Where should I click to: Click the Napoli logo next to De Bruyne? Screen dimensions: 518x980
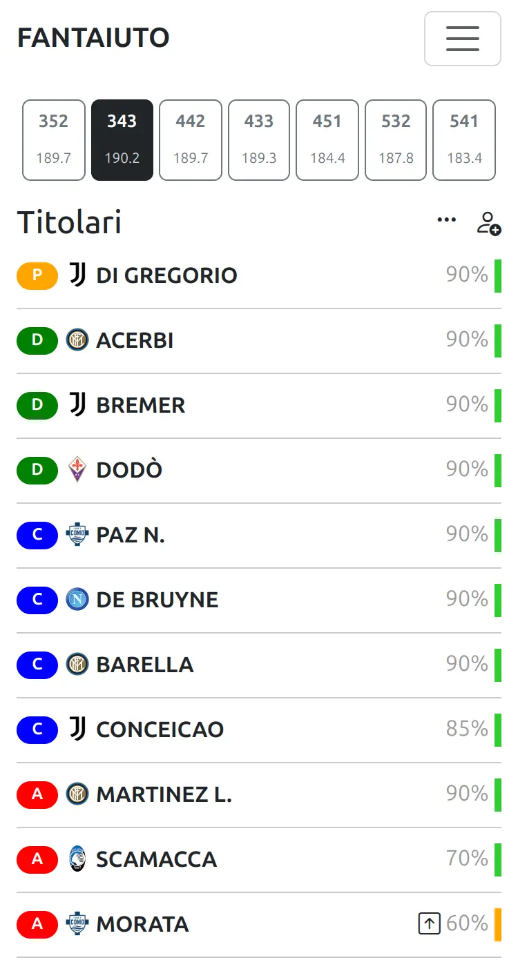[77, 600]
